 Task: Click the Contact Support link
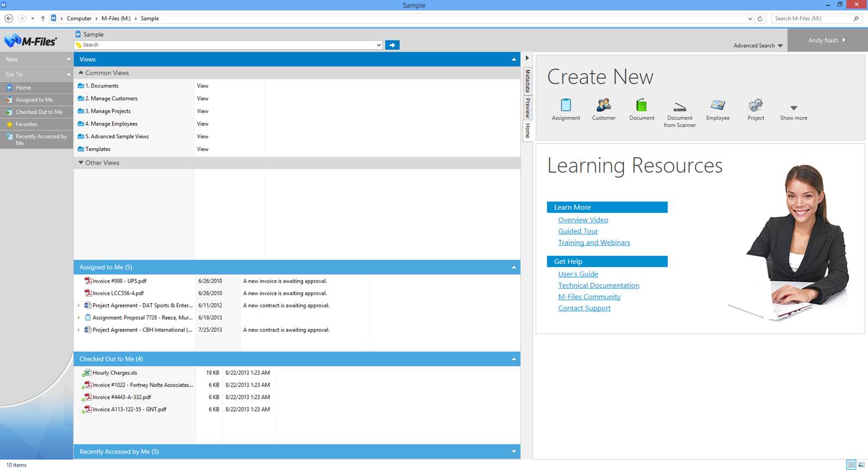(x=584, y=308)
